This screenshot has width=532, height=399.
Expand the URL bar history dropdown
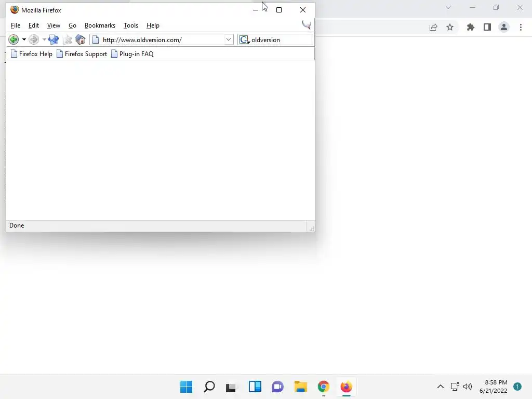(229, 39)
